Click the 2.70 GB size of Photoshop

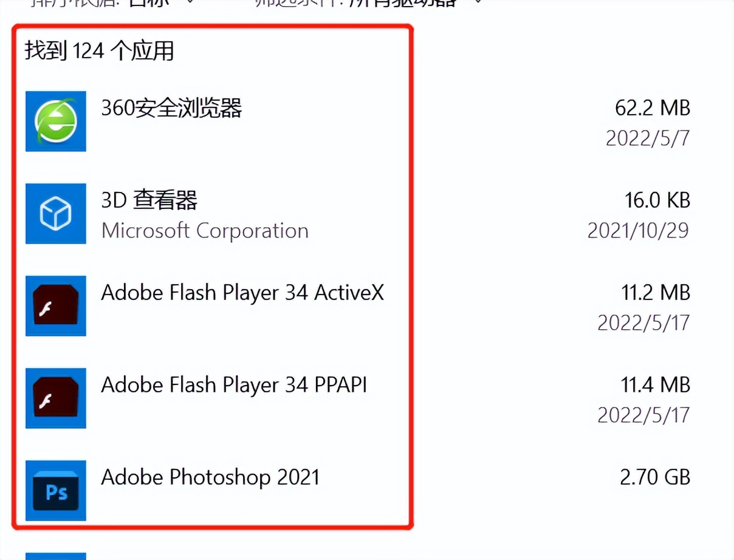[656, 477]
